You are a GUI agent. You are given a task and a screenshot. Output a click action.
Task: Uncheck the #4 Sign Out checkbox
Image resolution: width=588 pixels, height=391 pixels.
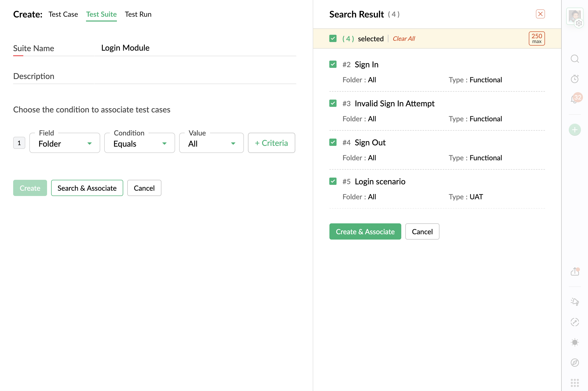pos(333,142)
